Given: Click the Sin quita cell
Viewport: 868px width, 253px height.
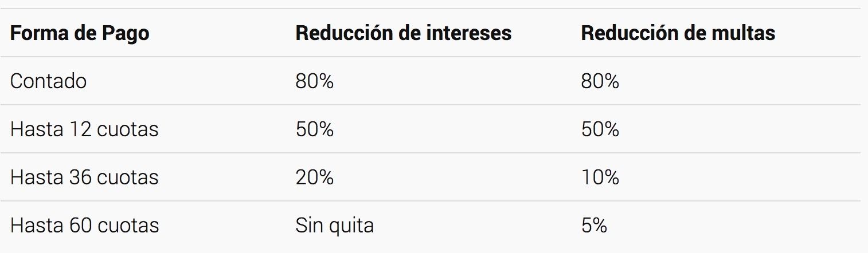Looking at the screenshot, I should [334, 226].
